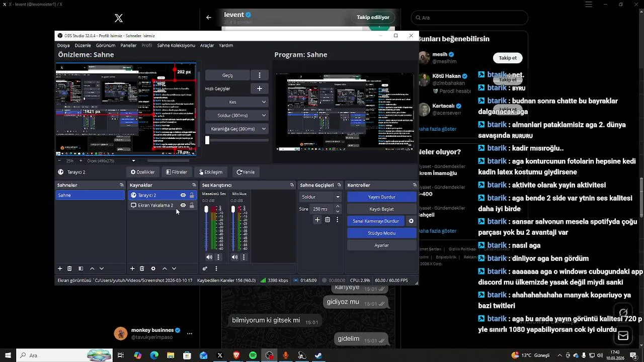Open the Paneller menu
Screen dimensions: 644x362
[x=128, y=45]
